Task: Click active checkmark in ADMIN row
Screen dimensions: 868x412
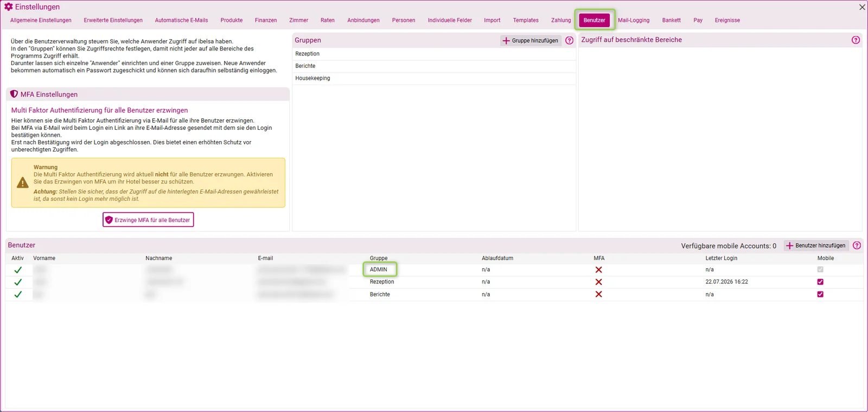Action: point(18,270)
